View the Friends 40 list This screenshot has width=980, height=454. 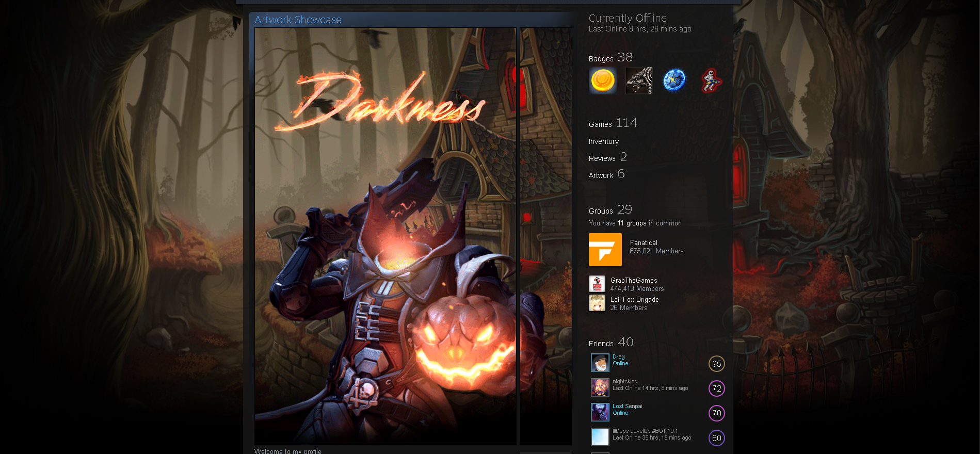[x=611, y=343]
